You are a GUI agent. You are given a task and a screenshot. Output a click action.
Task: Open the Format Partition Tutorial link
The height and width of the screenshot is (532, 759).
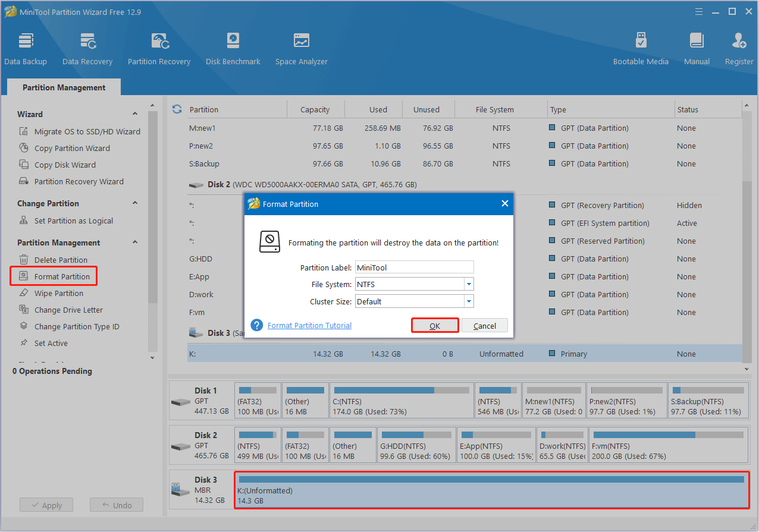point(309,325)
